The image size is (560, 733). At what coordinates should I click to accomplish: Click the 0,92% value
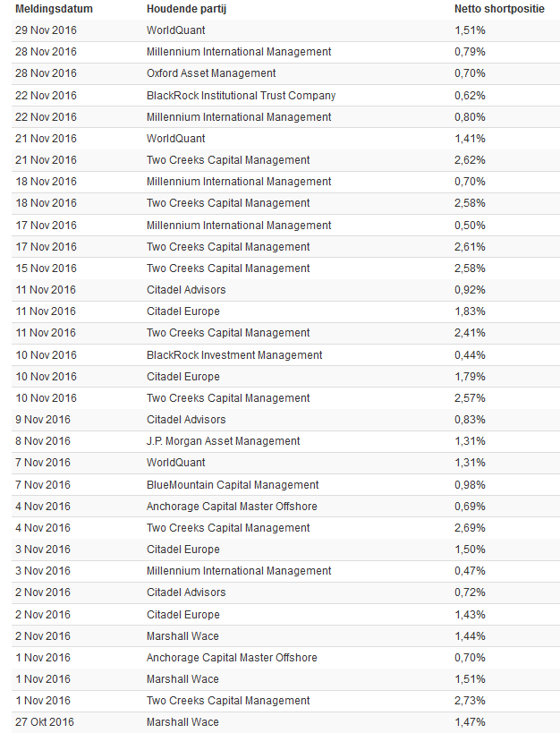point(470,290)
